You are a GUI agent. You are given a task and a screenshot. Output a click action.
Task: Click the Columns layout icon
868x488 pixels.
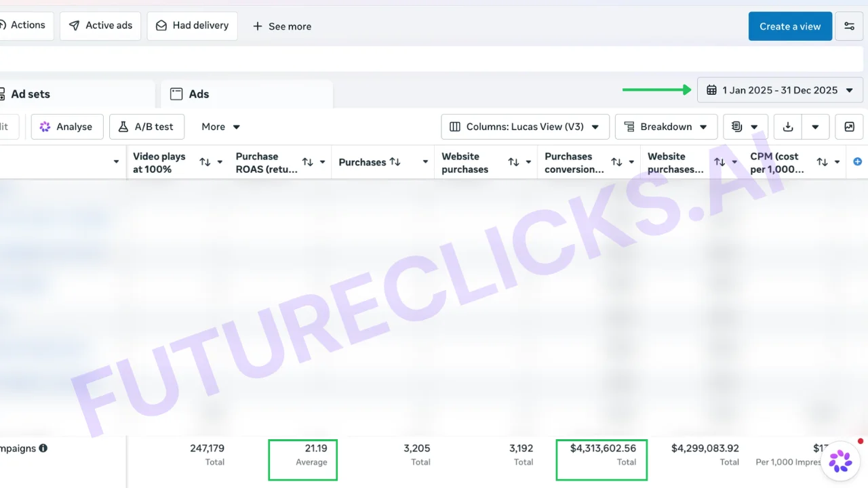(454, 127)
